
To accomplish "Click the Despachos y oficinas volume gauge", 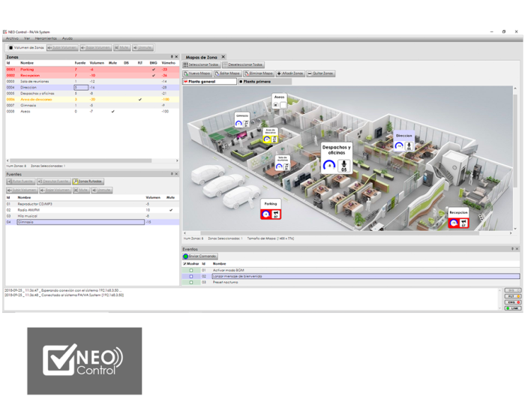I will pos(328,165).
